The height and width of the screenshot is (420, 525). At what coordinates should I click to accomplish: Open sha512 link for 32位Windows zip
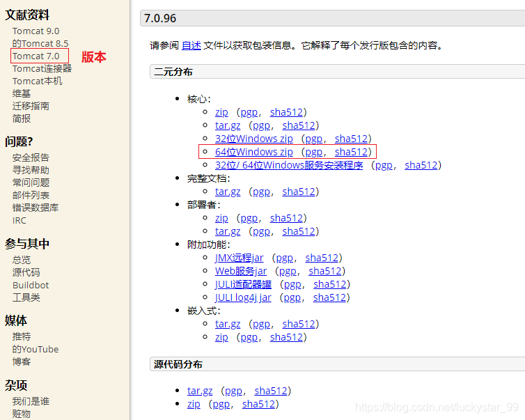(x=351, y=139)
